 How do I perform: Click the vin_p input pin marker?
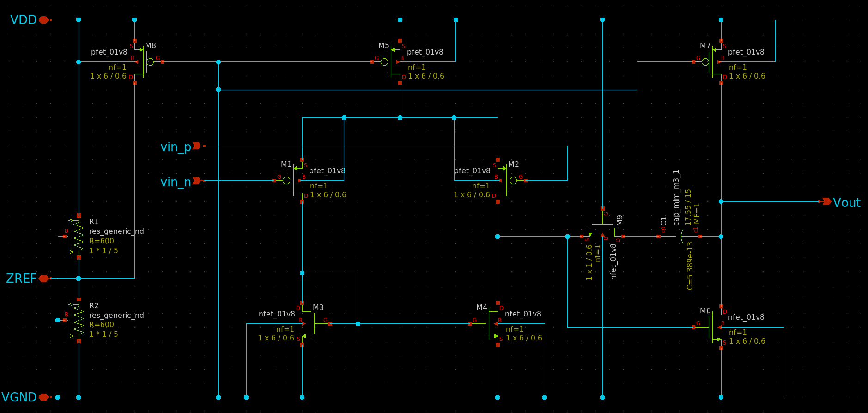[x=197, y=146]
